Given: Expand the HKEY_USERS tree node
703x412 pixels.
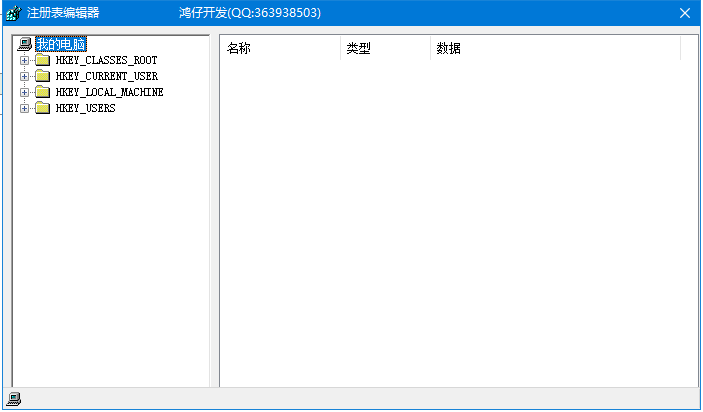Looking at the screenshot, I should (x=25, y=108).
